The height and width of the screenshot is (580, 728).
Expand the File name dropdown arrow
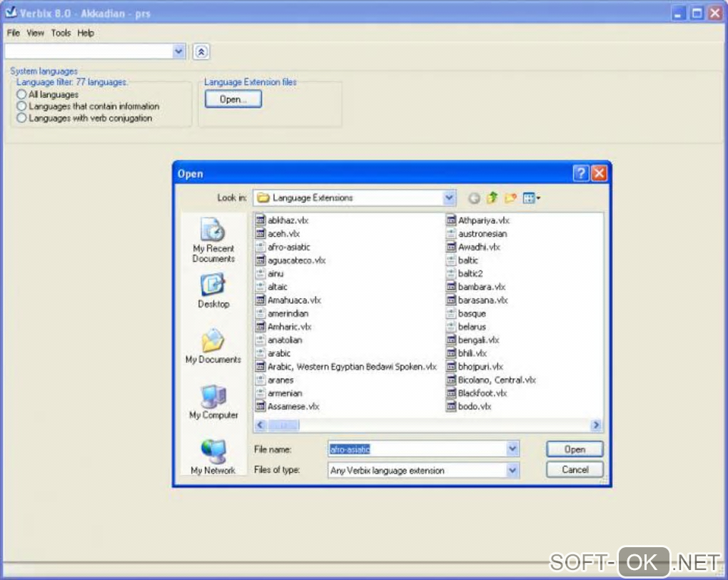[x=512, y=449]
